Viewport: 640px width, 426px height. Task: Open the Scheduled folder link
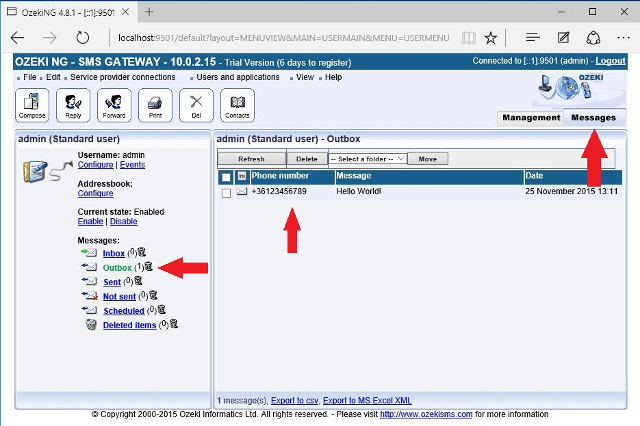(124, 311)
